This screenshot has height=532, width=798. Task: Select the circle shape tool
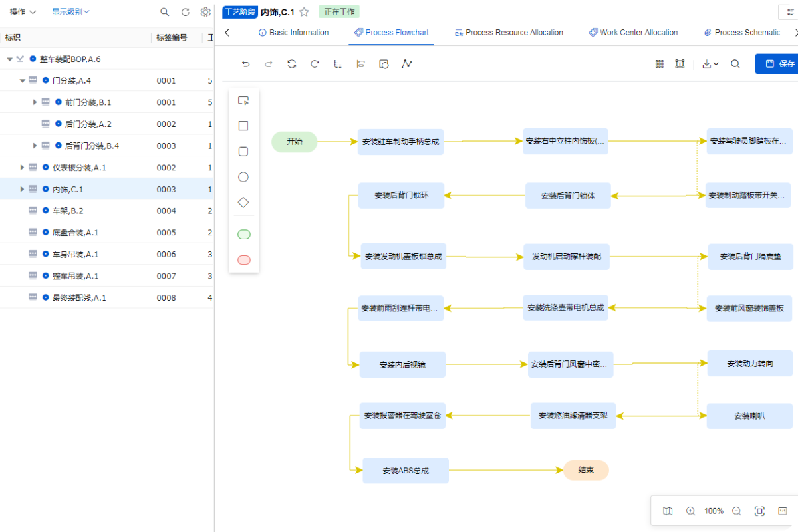coord(243,177)
